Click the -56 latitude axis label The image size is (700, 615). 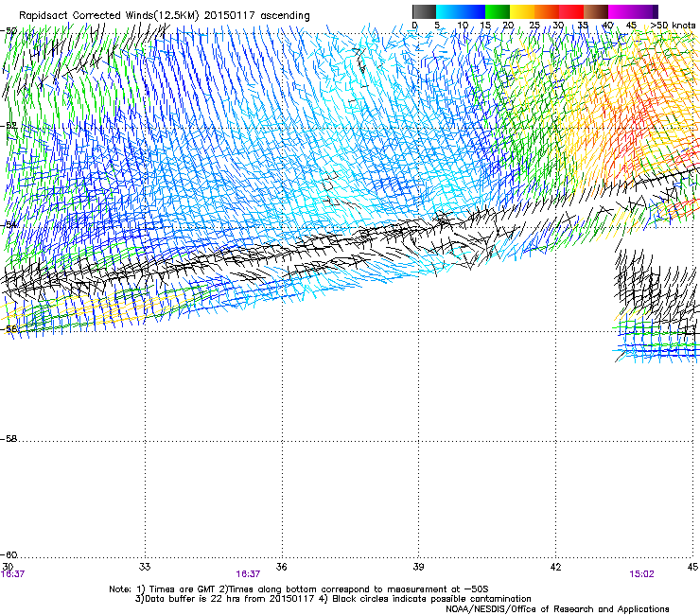[9, 328]
